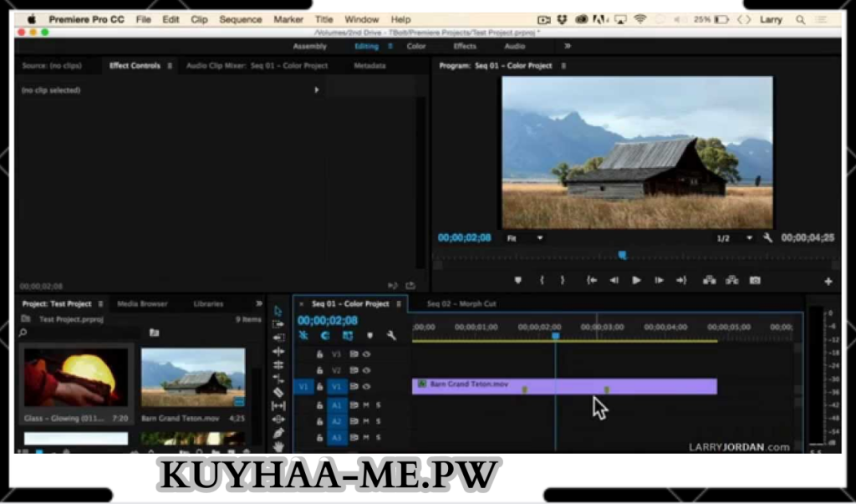
Task: Select the Hand tool
Action: 278,446
